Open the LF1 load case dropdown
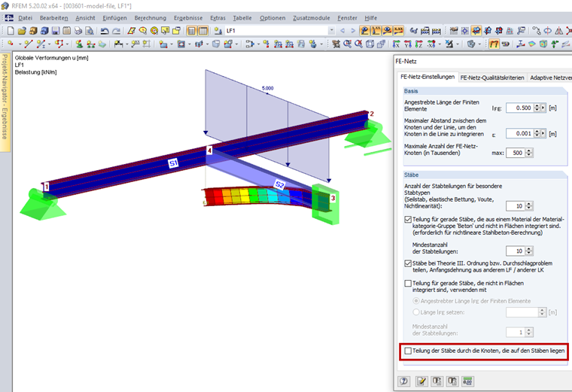This screenshot has height=392, width=572. (331, 31)
